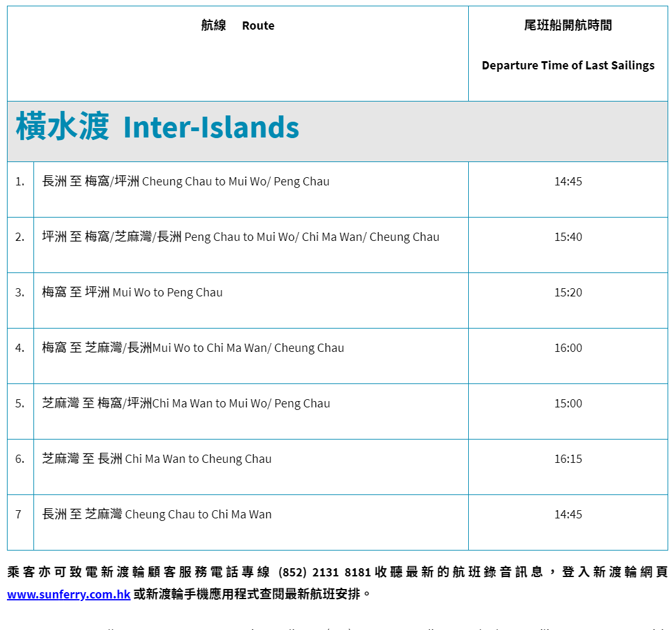
Task: Click the row number 7 cell
Action: (x=20, y=514)
